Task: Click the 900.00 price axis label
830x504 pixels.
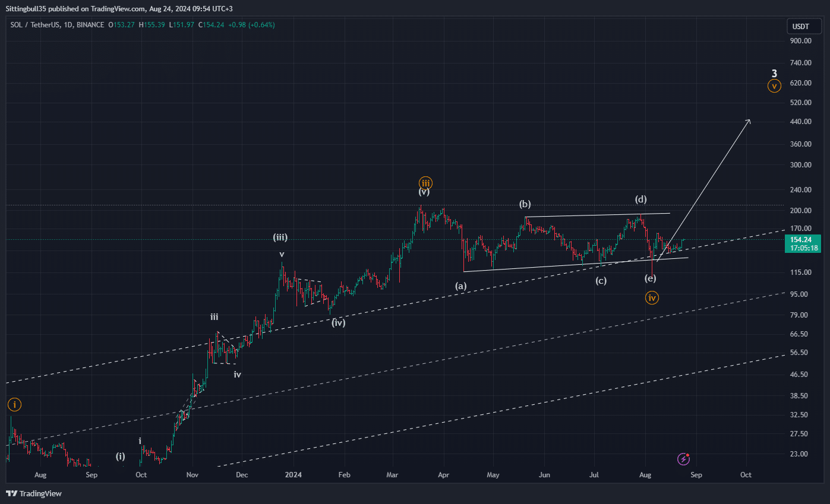Action: (801, 40)
